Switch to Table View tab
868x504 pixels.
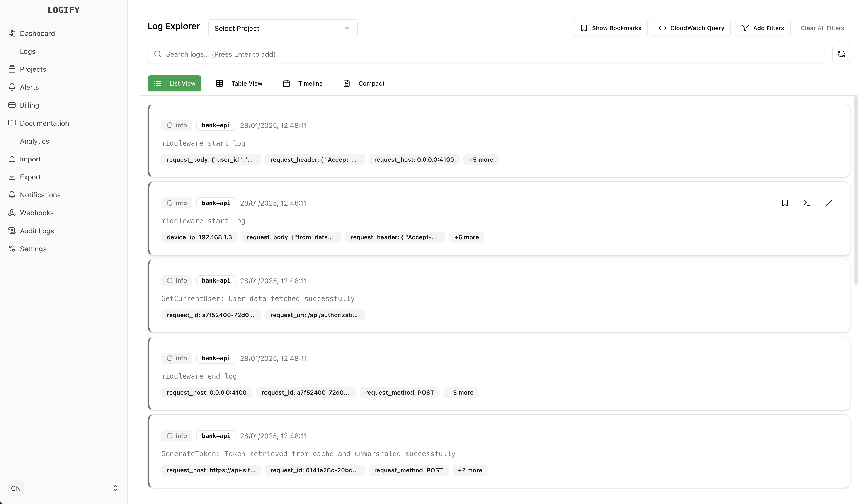point(239,83)
